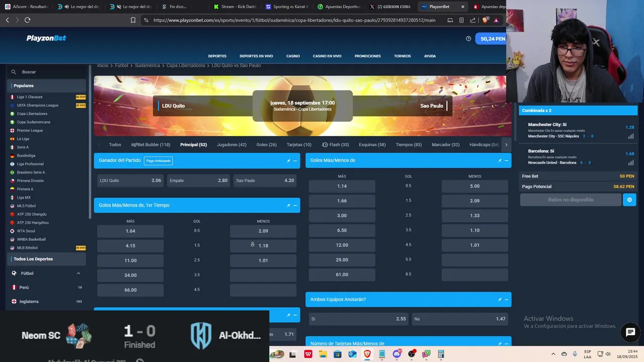The image size is (644, 362).
Task: Select Perú under Fútbol countries
Action: 24,288
